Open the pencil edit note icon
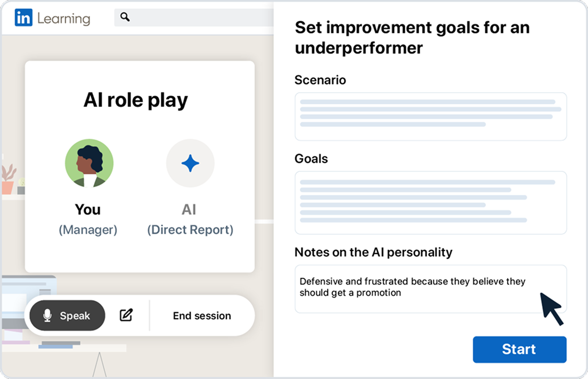The width and height of the screenshot is (588, 379). pyautogui.click(x=126, y=315)
